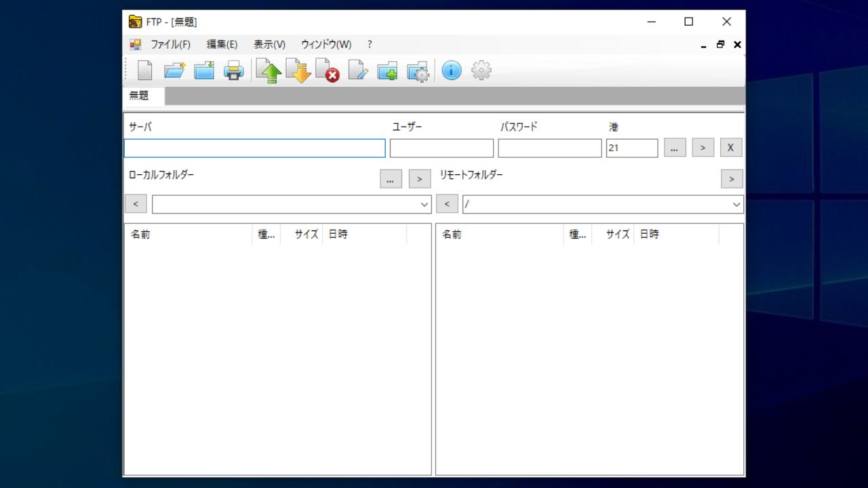Expand the remote folder path dropdown

[736, 205]
